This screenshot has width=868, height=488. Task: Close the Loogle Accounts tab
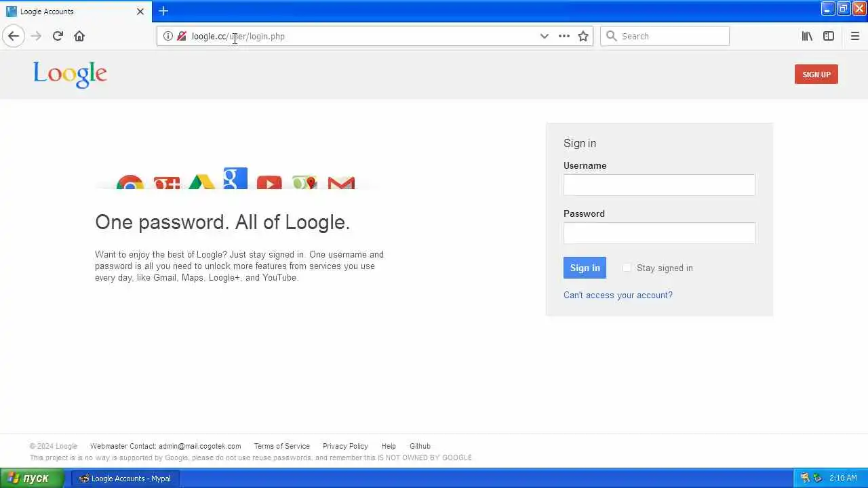pos(140,12)
